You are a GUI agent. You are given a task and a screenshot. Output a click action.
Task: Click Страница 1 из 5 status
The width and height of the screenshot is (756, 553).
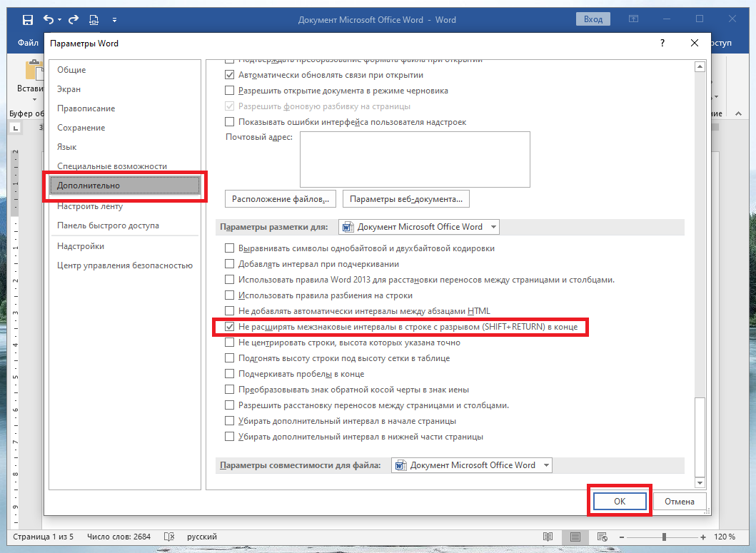coord(43,537)
